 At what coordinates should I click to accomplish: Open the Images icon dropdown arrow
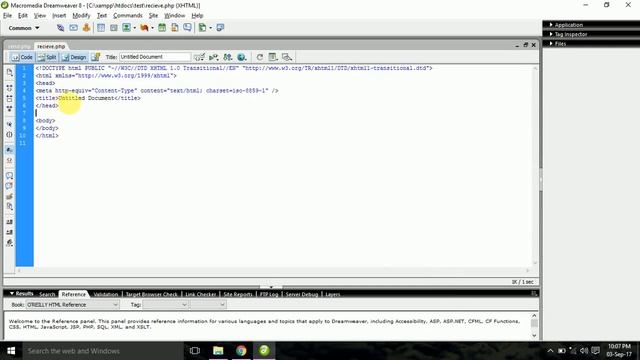point(134,28)
